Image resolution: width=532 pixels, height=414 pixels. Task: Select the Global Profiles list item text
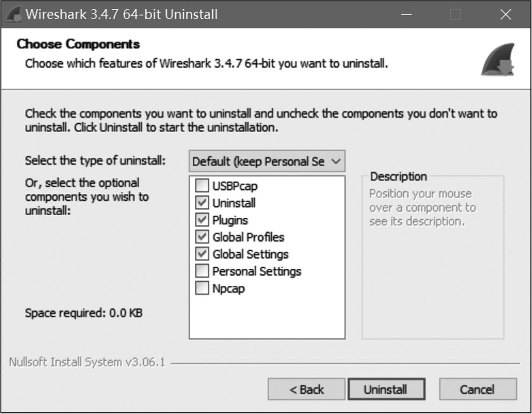point(248,237)
